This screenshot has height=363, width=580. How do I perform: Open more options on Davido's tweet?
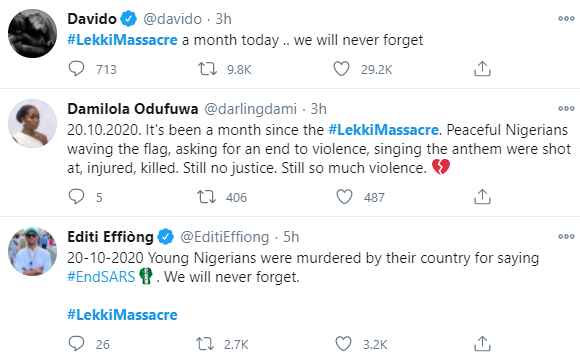pos(566,19)
